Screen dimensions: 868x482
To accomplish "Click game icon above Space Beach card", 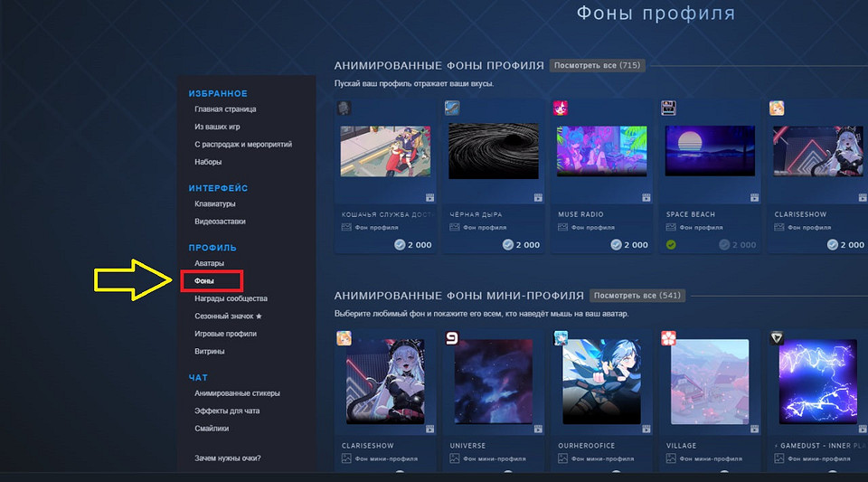I will [x=669, y=108].
